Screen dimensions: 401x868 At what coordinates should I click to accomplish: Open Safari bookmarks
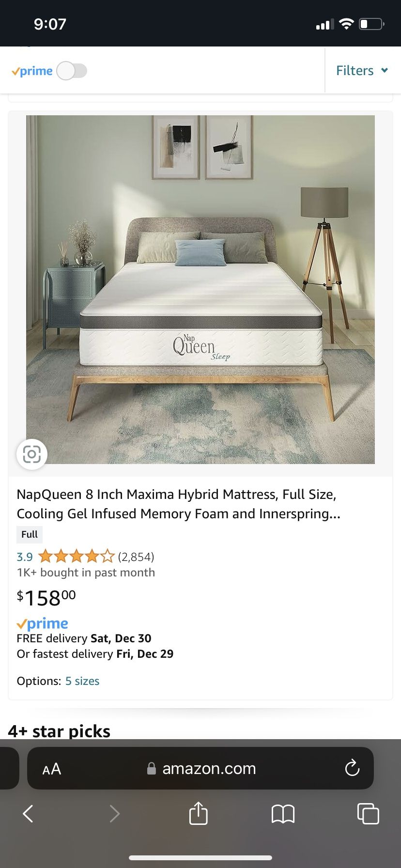(283, 814)
